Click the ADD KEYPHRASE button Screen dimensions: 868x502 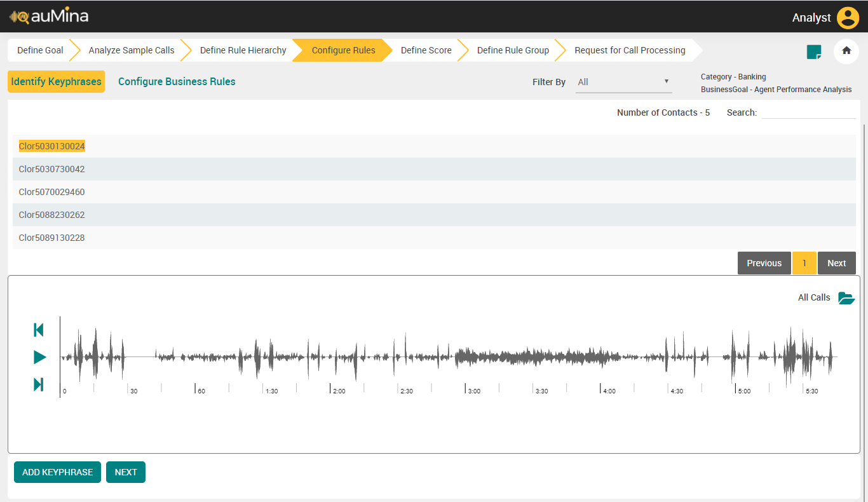tap(57, 472)
